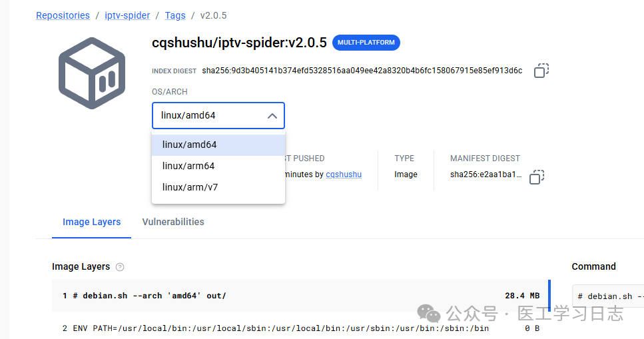Image resolution: width=644 pixels, height=339 pixels.
Task: Pick linux/arm/v7 from the OS/ARCH list
Action: pyautogui.click(x=218, y=187)
